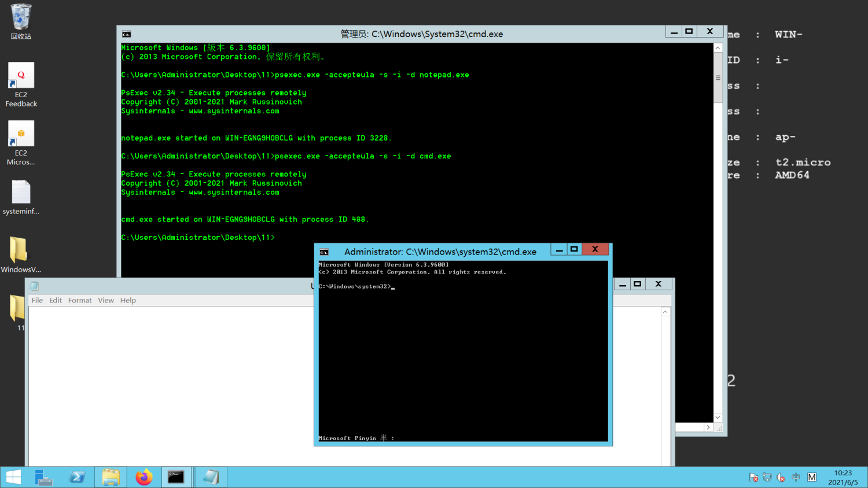Toggle the 中 input language indicator

coord(796,478)
